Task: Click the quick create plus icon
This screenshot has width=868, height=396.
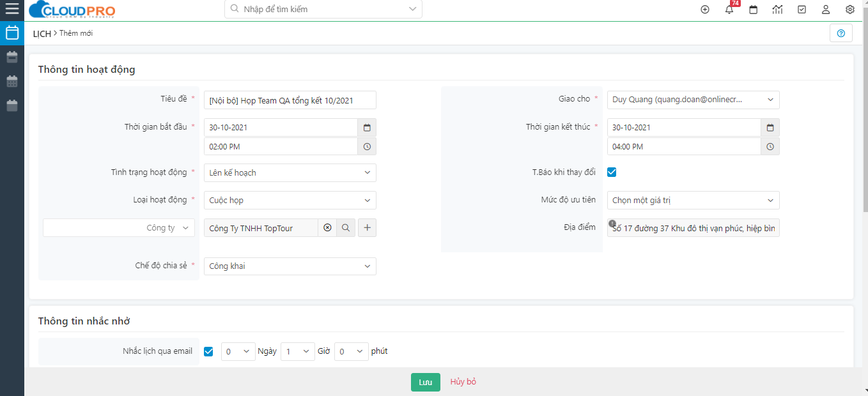Action: tap(705, 10)
